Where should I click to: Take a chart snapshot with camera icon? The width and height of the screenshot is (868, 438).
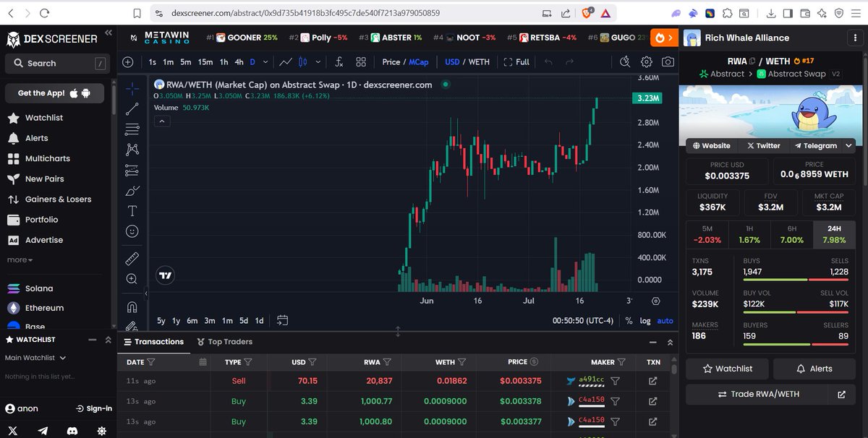(x=668, y=62)
